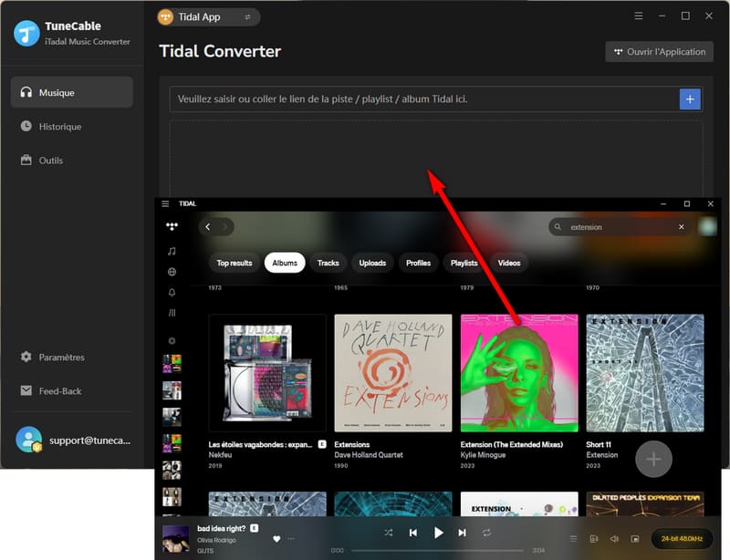Open the sound output device icon
The width and height of the screenshot is (730, 560).
[x=594, y=539]
